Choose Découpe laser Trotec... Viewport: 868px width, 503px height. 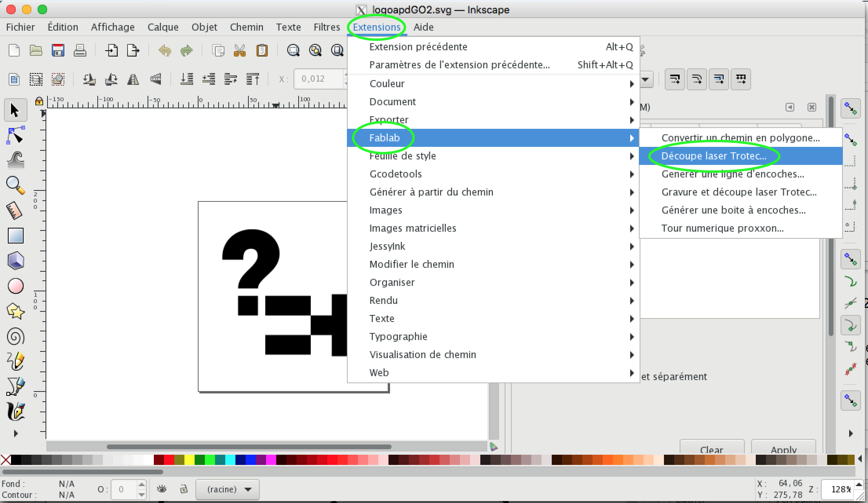(741, 156)
